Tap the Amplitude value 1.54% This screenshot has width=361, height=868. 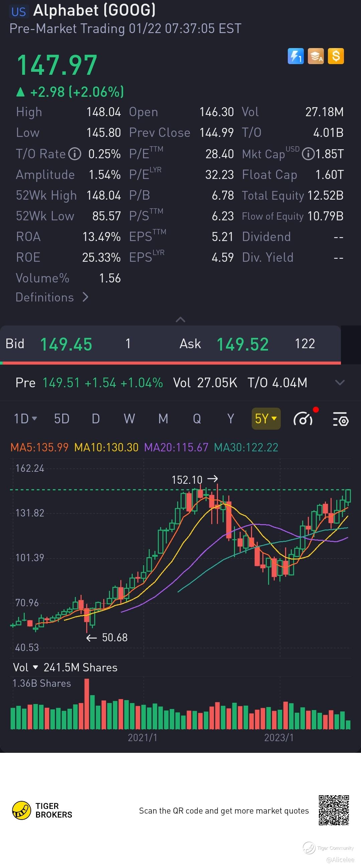(105, 175)
